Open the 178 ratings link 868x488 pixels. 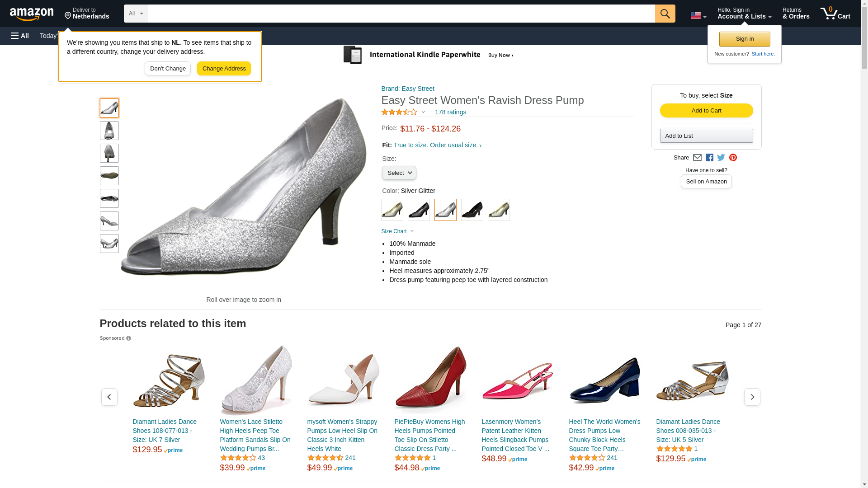[450, 112]
